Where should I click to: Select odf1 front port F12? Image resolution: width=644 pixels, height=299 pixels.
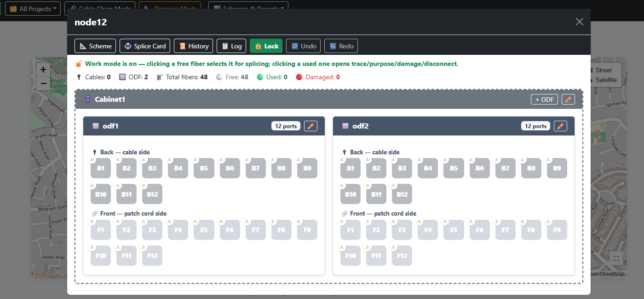point(152,256)
